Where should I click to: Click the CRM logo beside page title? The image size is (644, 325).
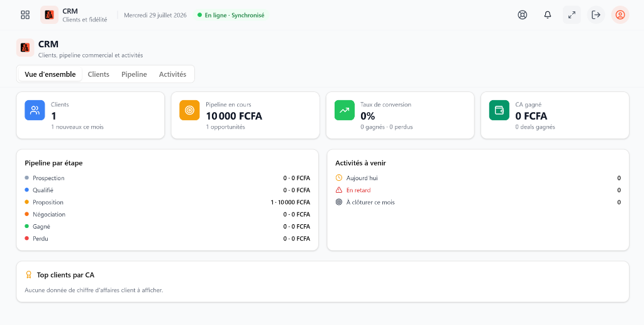[x=25, y=48]
